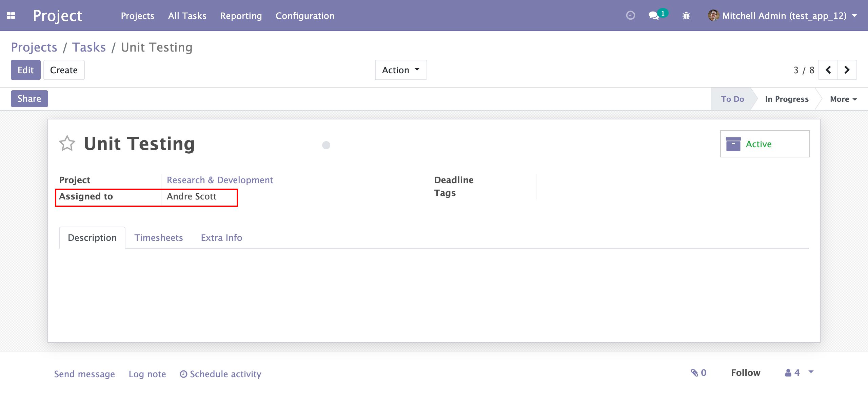This screenshot has height=403, width=868.
Task: Toggle the Active archive button
Action: pos(765,144)
